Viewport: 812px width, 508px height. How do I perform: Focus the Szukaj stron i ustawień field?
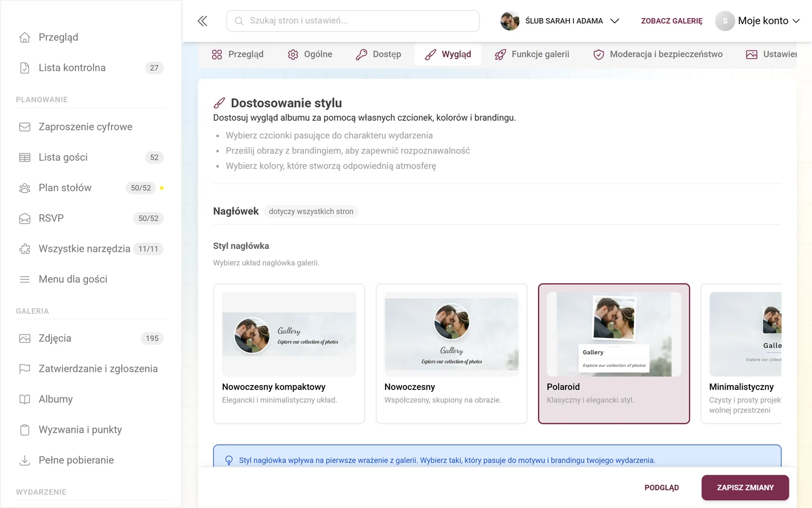(x=353, y=21)
